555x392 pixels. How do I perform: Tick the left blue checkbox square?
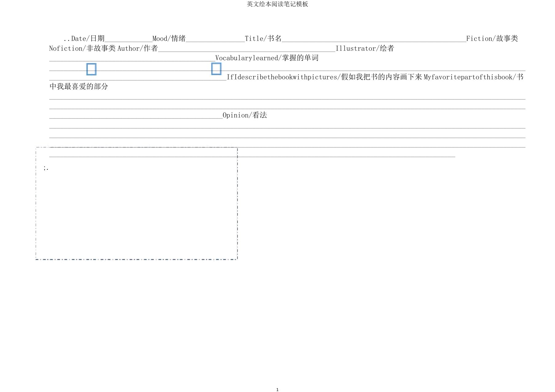pyautogui.click(x=91, y=69)
